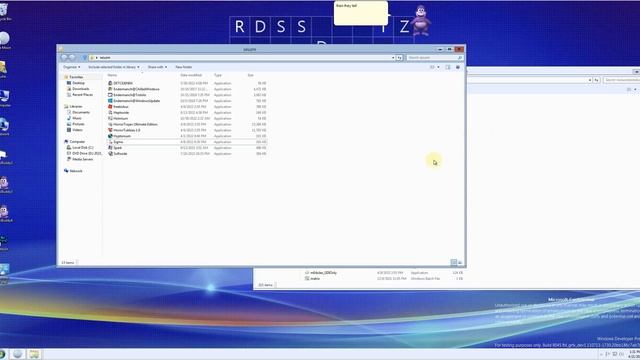
Task: Click the search field in the back Explorer window
Action: [x=622, y=80]
